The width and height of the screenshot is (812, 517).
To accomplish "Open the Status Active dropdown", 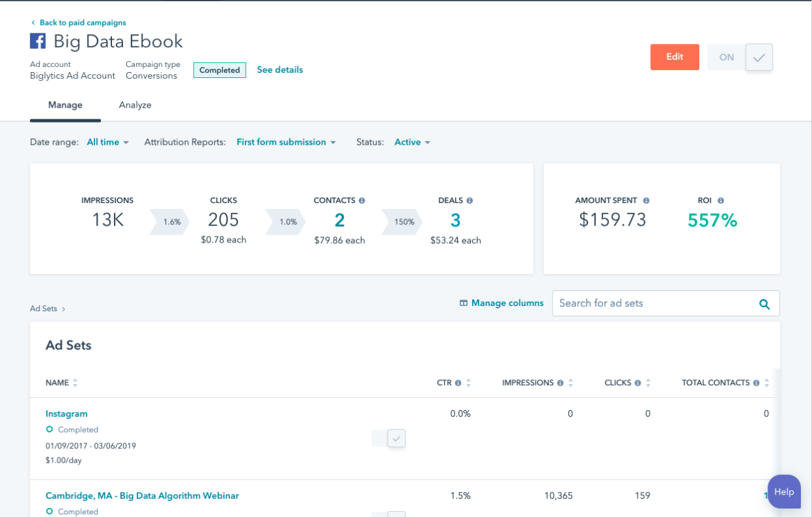I will click(413, 142).
